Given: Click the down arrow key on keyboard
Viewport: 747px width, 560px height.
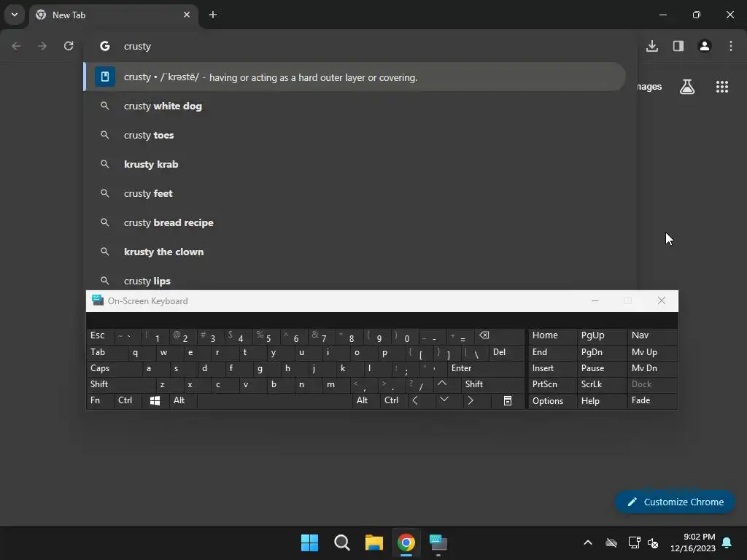Looking at the screenshot, I should [449, 400].
